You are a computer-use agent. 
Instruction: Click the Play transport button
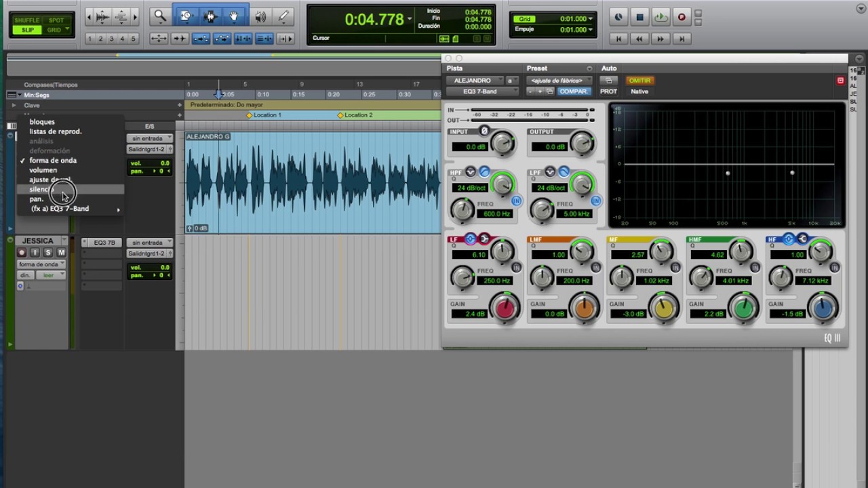point(660,17)
